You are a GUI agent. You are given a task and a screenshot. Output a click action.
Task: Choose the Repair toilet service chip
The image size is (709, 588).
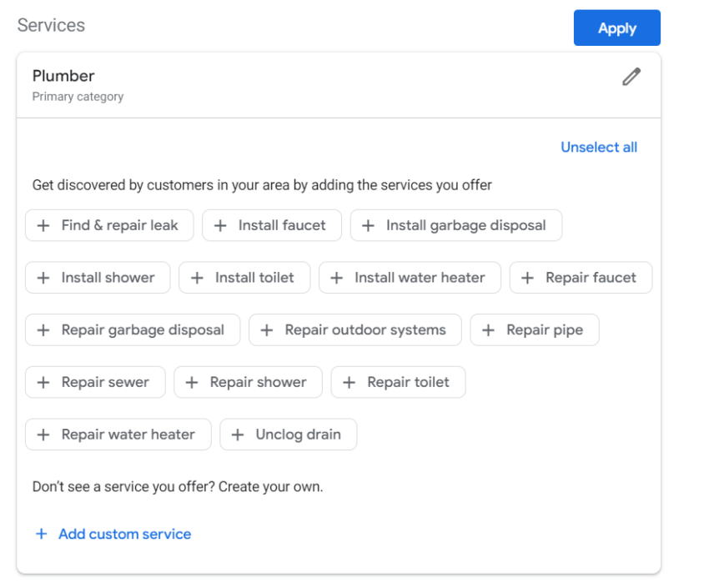point(398,383)
